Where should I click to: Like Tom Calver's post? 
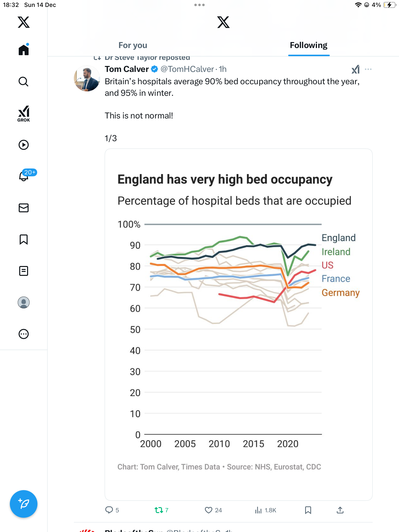(x=209, y=510)
